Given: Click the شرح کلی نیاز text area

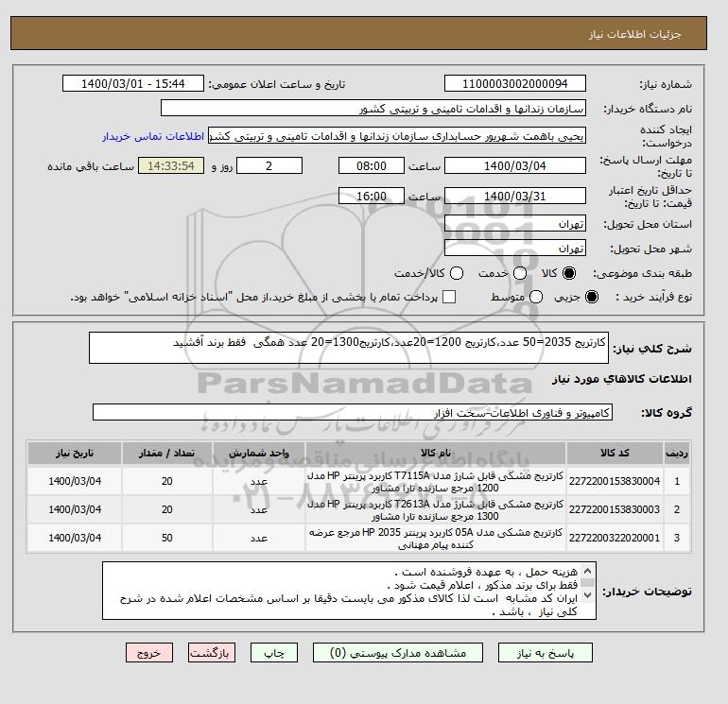Looking at the screenshot, I should pyautogui.click(x=349, y=348).
